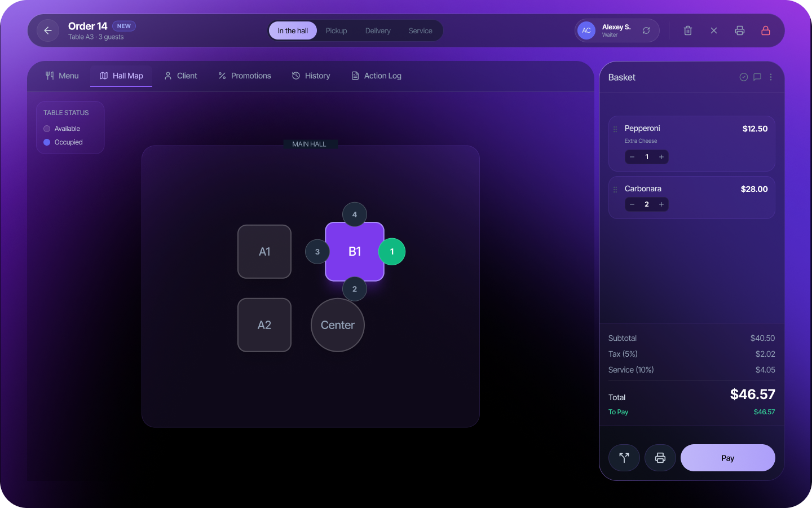Screen dimensions: 812x508
Task: Delete order with the trash icon
Action: tap(688, 30)
